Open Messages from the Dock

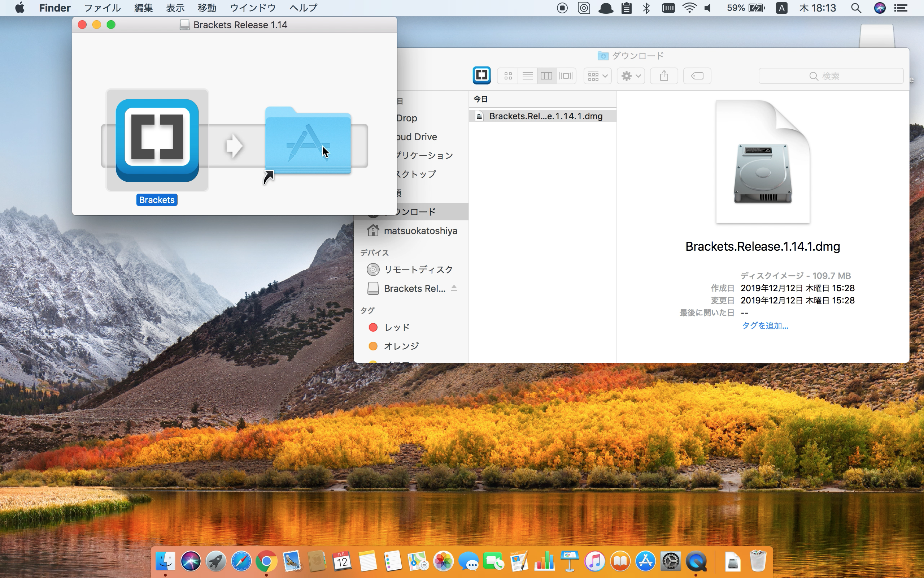point(468,561)
